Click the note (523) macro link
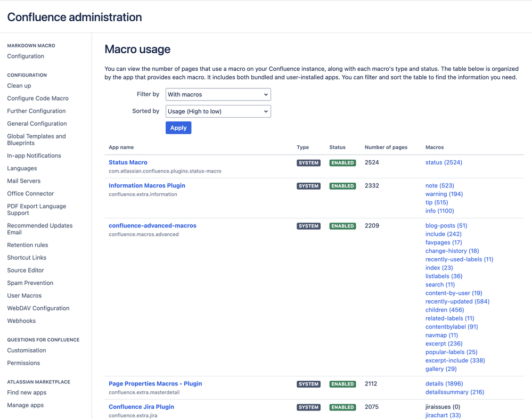 (440, 186)
